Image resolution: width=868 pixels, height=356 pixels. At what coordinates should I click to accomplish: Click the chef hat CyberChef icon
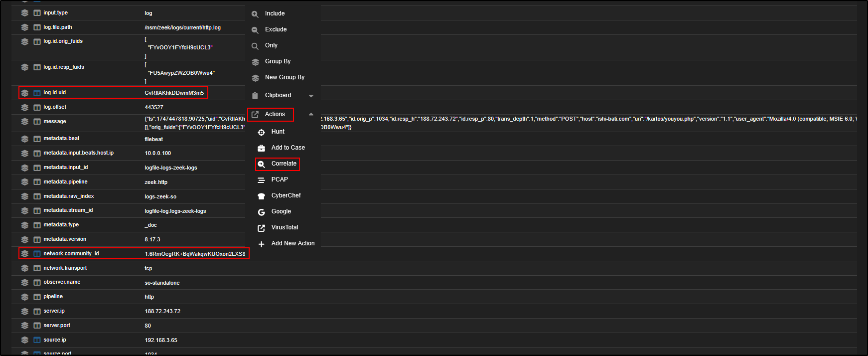(261, 196)
